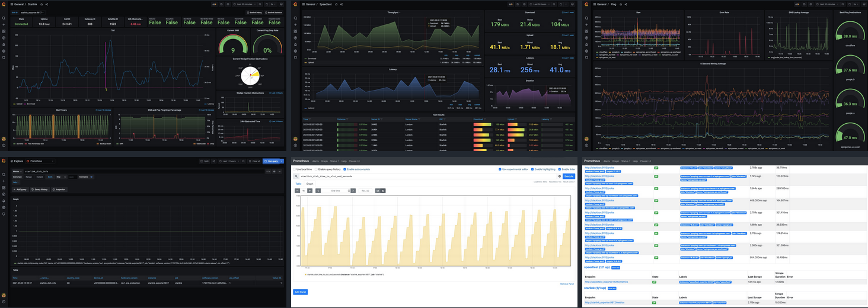Check the Enable query history checkbox

click(x=315, y=169)
